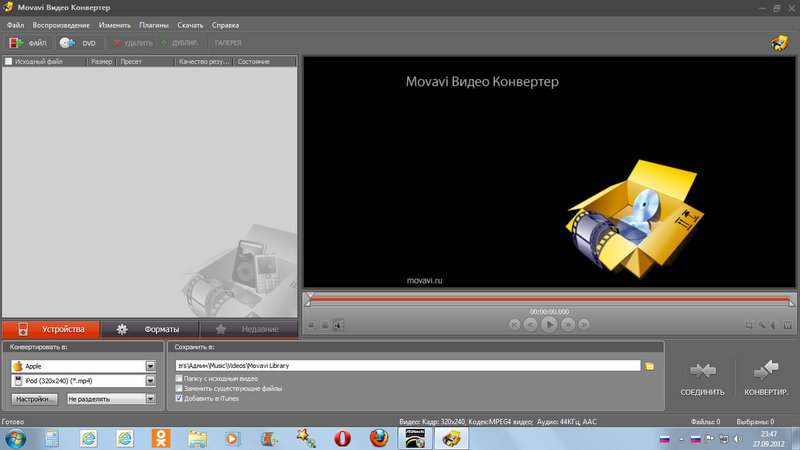Open Windows Explorer folder in taskbar
The image size is (800, 450).
coord(197,438)
